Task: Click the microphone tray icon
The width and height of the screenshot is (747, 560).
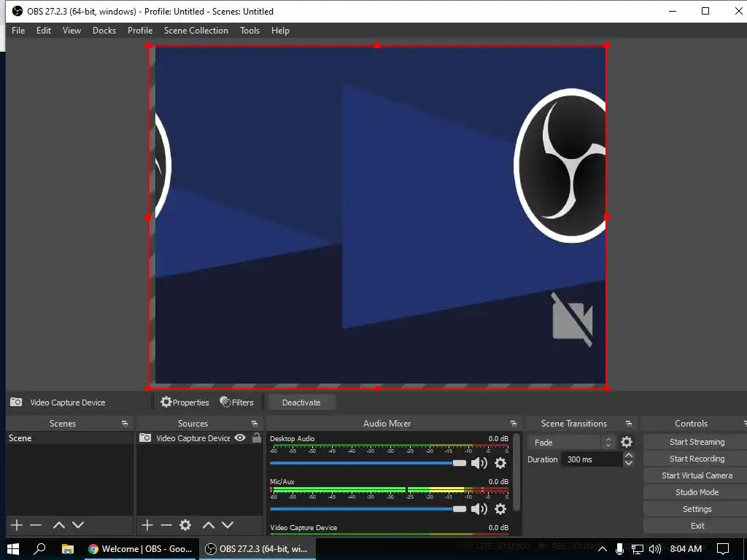Action: 619,549
